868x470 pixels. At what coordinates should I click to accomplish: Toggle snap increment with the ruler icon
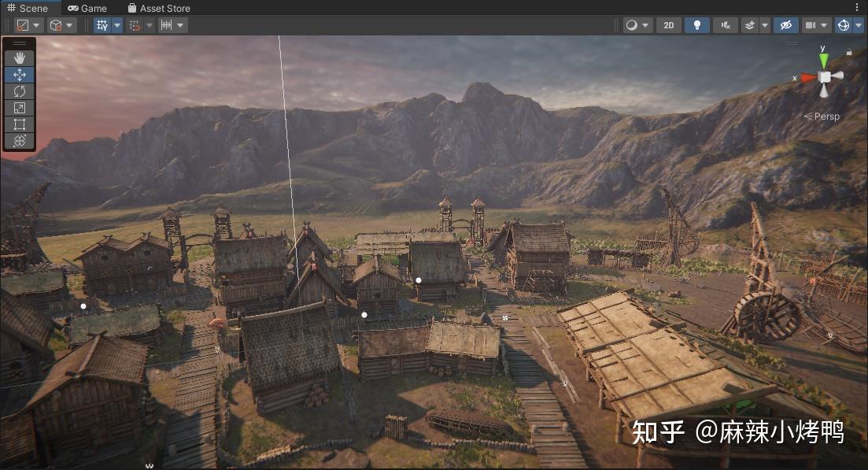[x=167, y=24]
